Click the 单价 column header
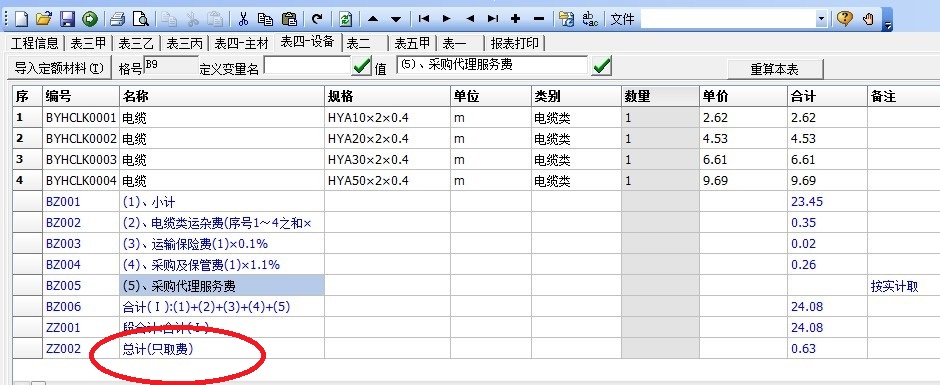Viewport: 940px width, 385px height. pyautogui.click(x=743, y=97)
